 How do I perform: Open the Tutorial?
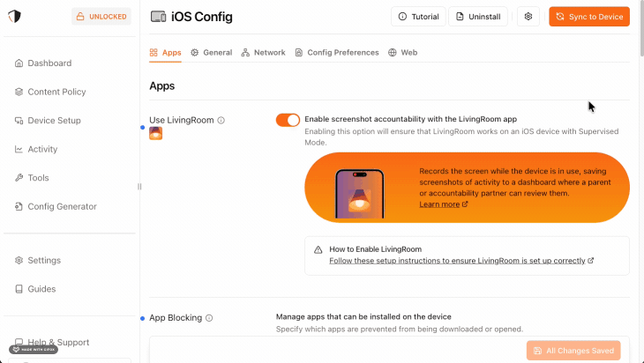point(418,17)
